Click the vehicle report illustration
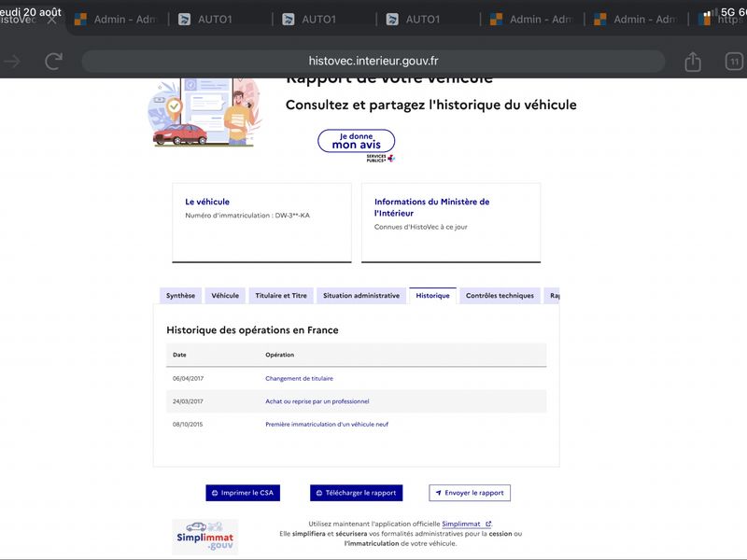This screenshot has height=560, width=747. click(204, 112)
